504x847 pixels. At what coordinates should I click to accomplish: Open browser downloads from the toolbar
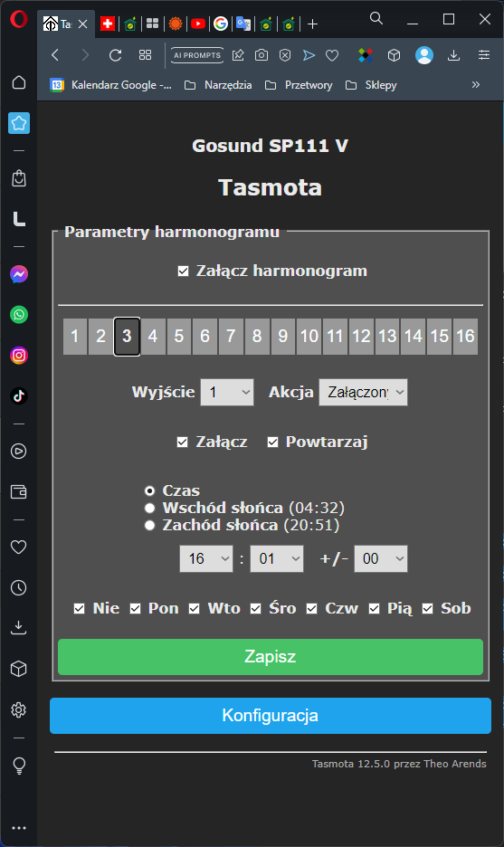[453, 55]
